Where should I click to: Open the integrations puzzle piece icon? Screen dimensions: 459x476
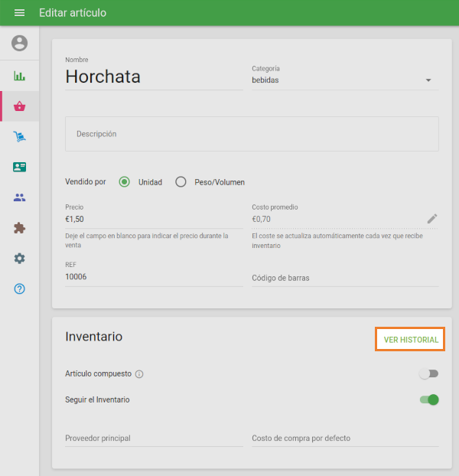(x=20, y=228)
